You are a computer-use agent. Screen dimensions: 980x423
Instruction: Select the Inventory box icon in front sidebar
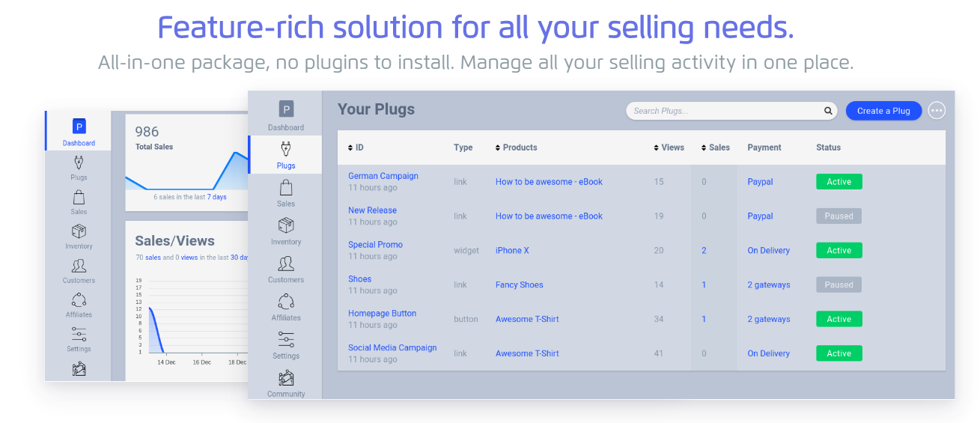pyautogui.click(x=285, y=226)
